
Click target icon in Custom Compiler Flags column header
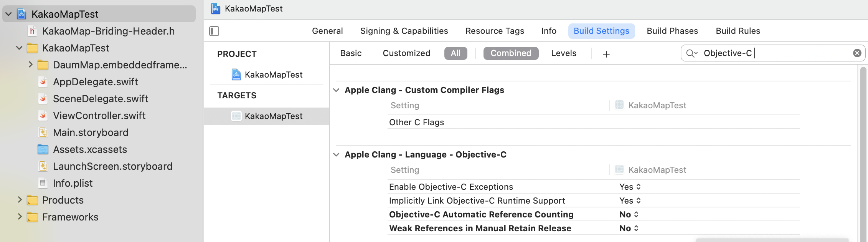pyautogui.click(x=619, y=105)
